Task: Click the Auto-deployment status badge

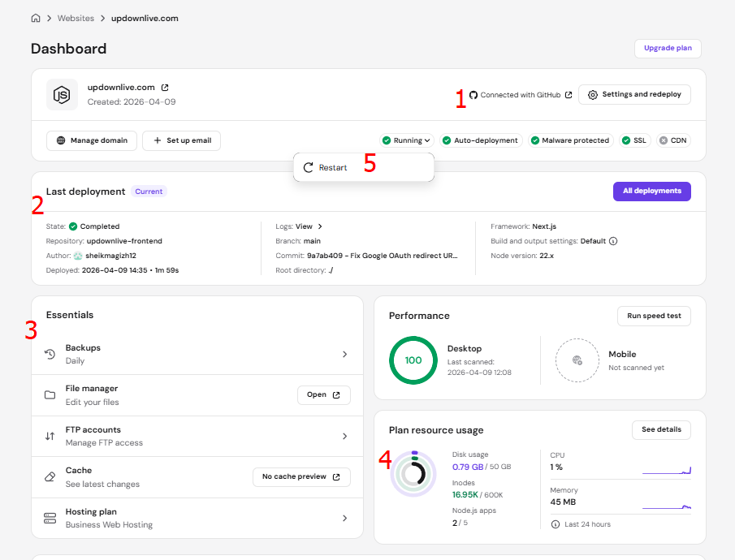Action: pos(479,140)
